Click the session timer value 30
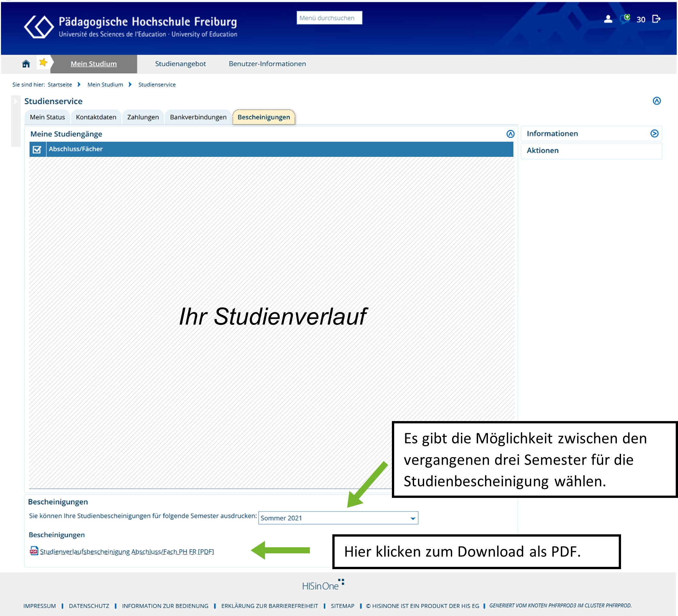678x616 pixels. 641,20
